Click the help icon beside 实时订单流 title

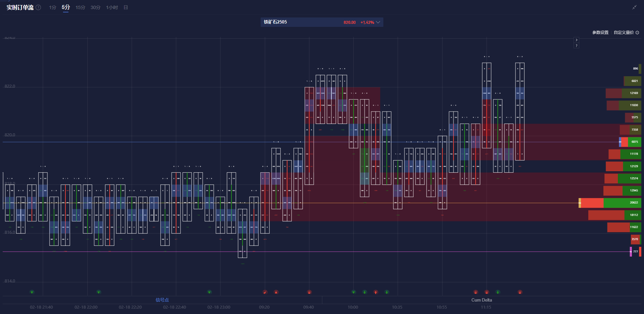(39, 7)
